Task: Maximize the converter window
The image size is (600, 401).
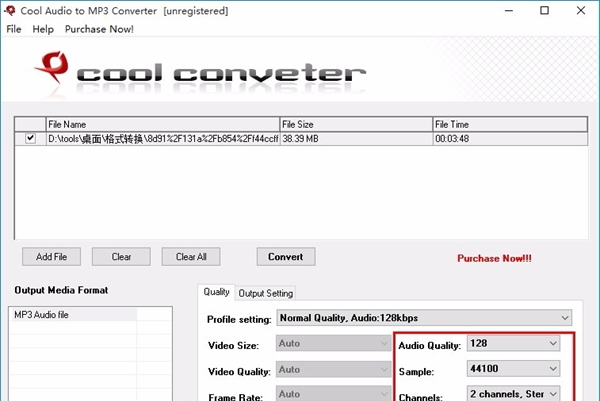Action: coord(545,11)
